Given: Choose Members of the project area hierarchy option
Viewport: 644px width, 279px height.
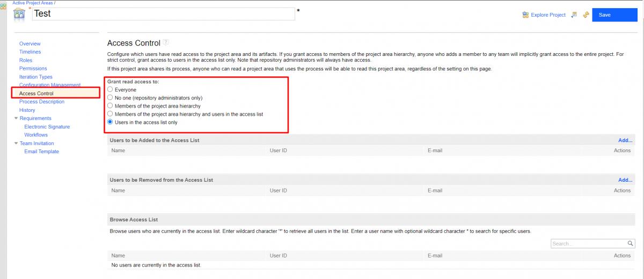Looking at the screenshot, I should click(111, 106).
